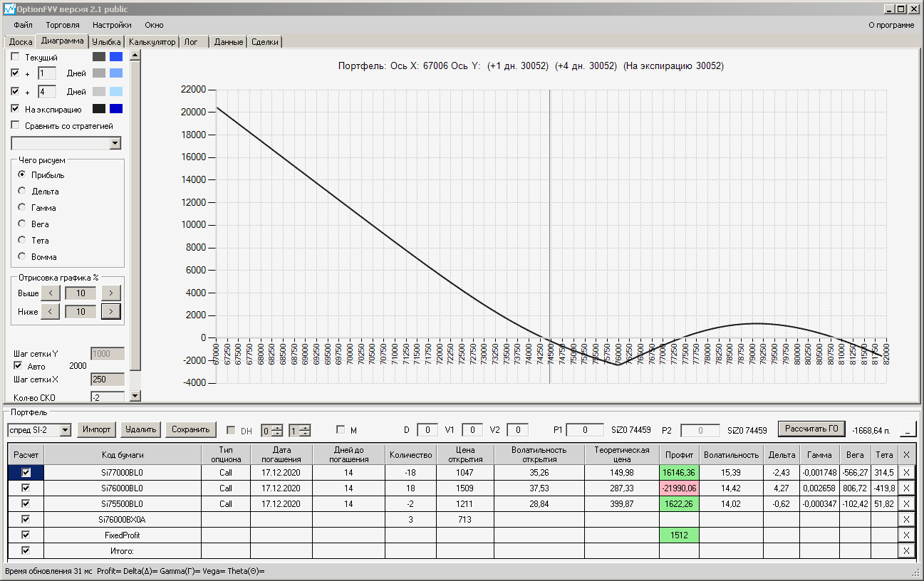Remove the Si76000BL0 position using its X
Viewport: 924px width, 581px height.
click(906, 488)
